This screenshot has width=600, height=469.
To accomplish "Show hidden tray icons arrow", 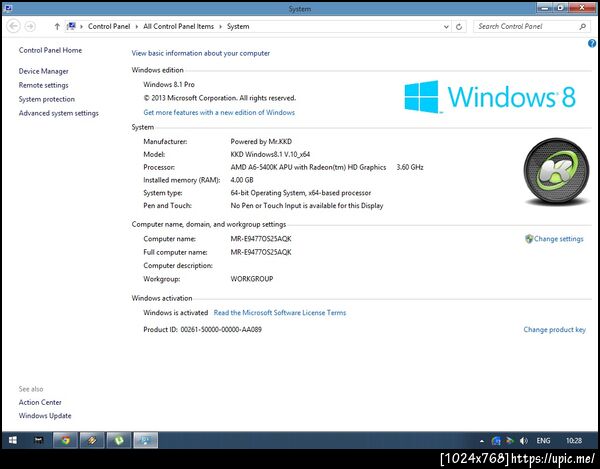I will [482, 441].
